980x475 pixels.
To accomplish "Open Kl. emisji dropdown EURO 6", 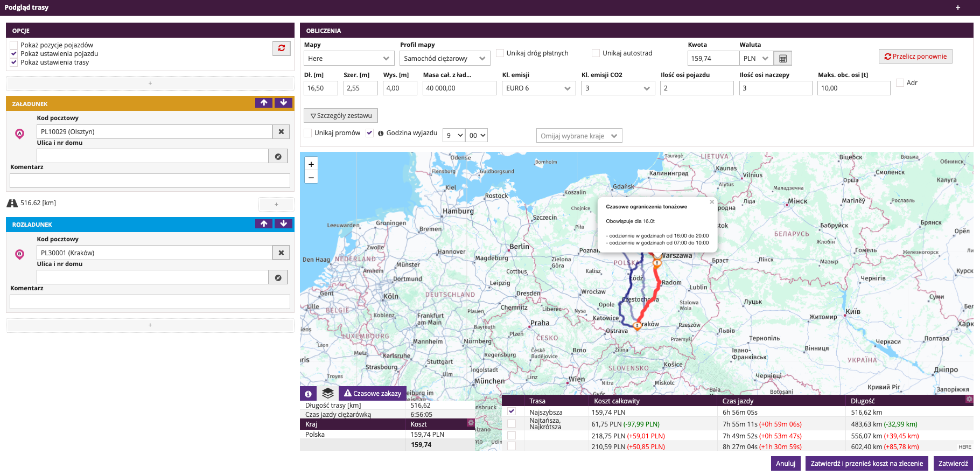I will [539, 88].
